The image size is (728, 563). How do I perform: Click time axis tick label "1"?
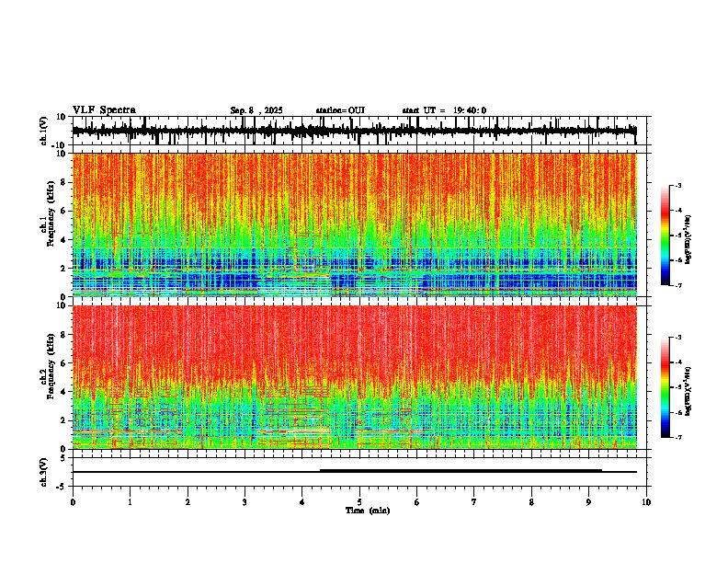coord(130,502)
